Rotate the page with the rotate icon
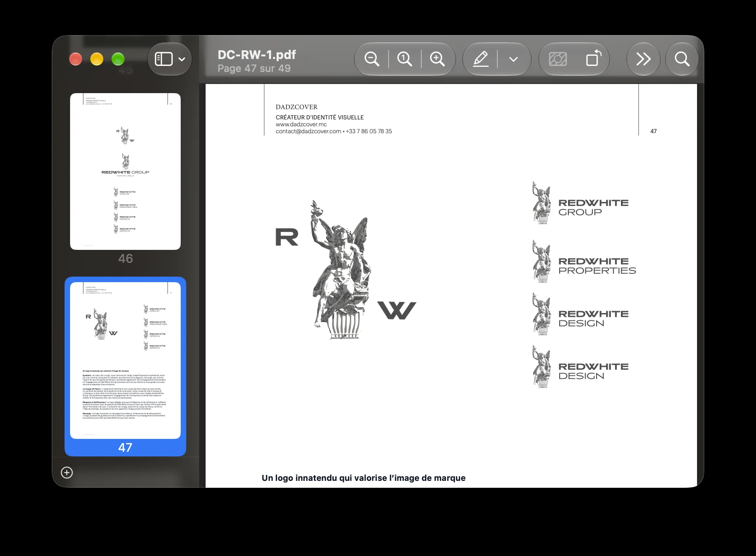756x556 pixels. [594, 59]
